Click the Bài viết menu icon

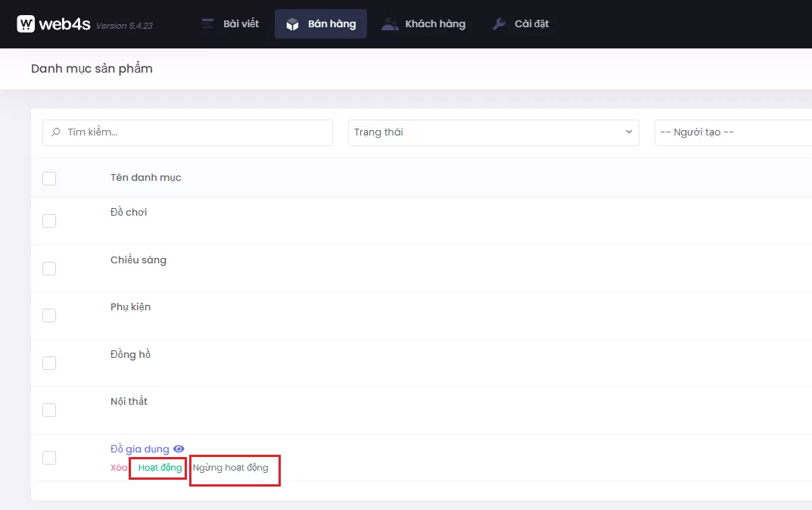coord(208,24)
